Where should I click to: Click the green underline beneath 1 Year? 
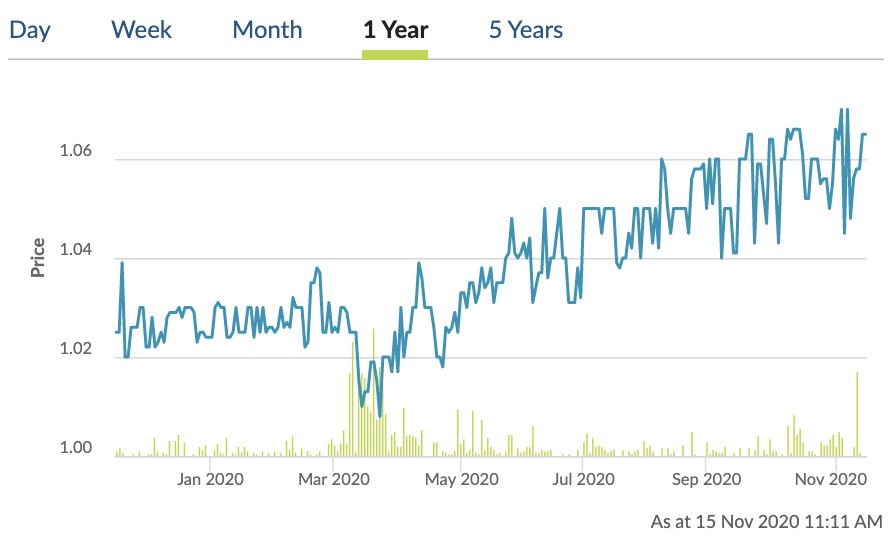click(x=395, y=54)
